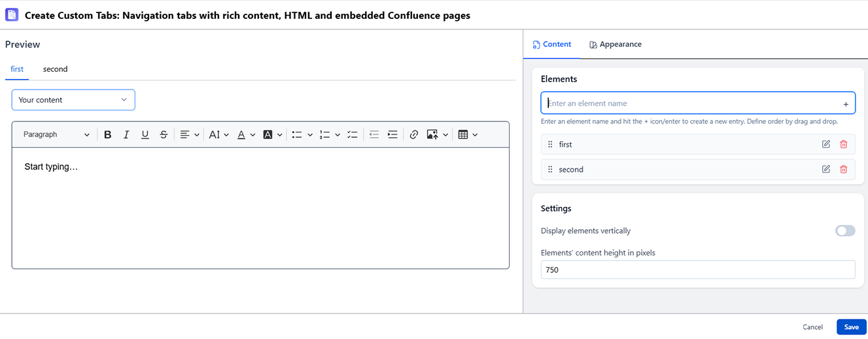Screen dimensions: 868x339
Task: Delete the 'second' element
Action: click(x=844, y=169)
